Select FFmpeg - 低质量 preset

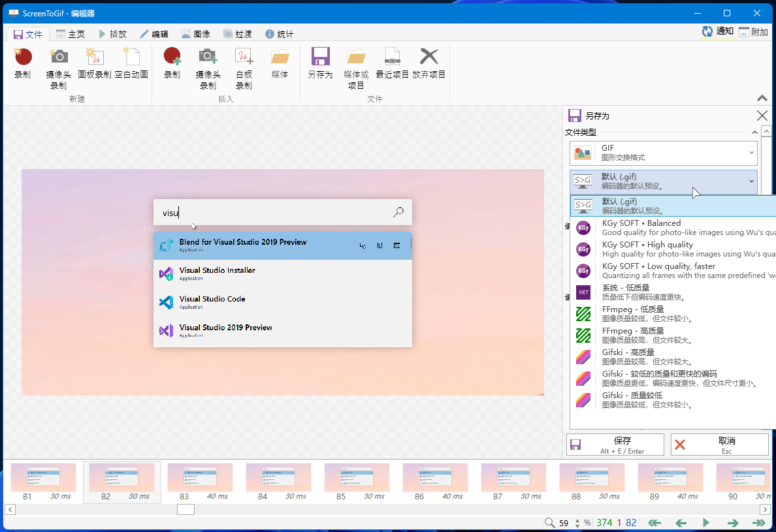click(673, 313)
